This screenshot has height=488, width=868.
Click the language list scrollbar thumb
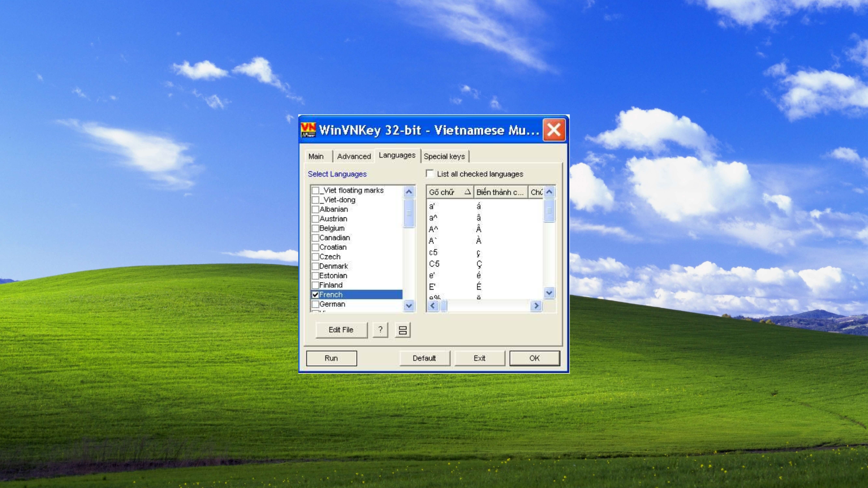[x=409, y=213]
